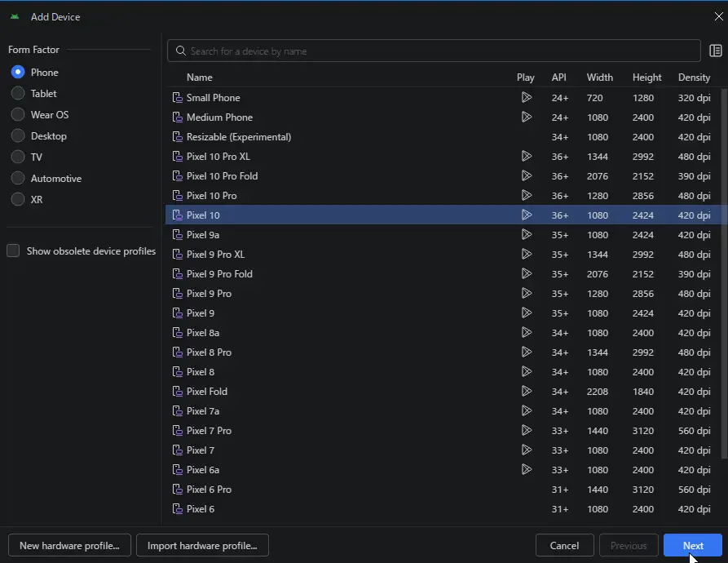Click 720 width in Small Phone row
728x563 pixels.
[x=595, y=98]
